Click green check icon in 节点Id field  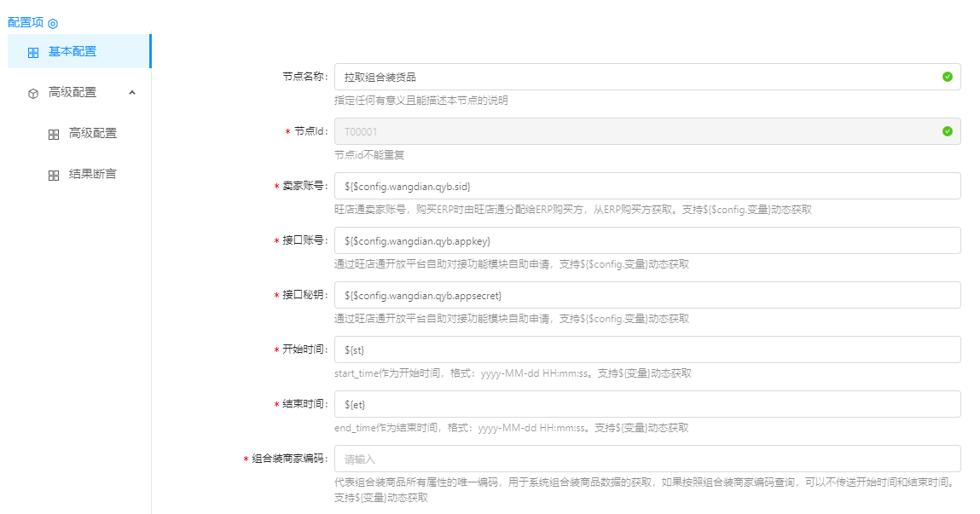947,131
